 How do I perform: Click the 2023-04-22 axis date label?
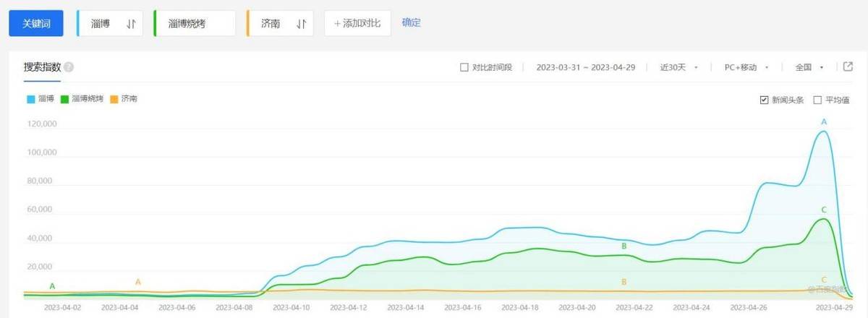(x=634, y=307)
